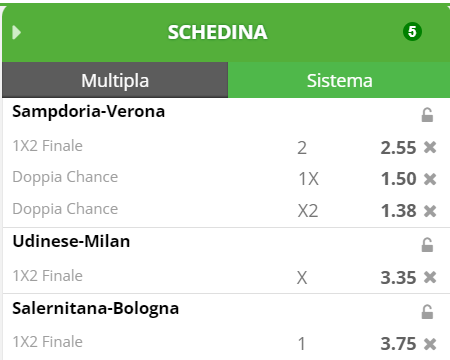Viewport: 450px width, 360px height.
Task: Remove the 3.35 Udinese-Milan draw selection
Action: (x=430, y=277)
